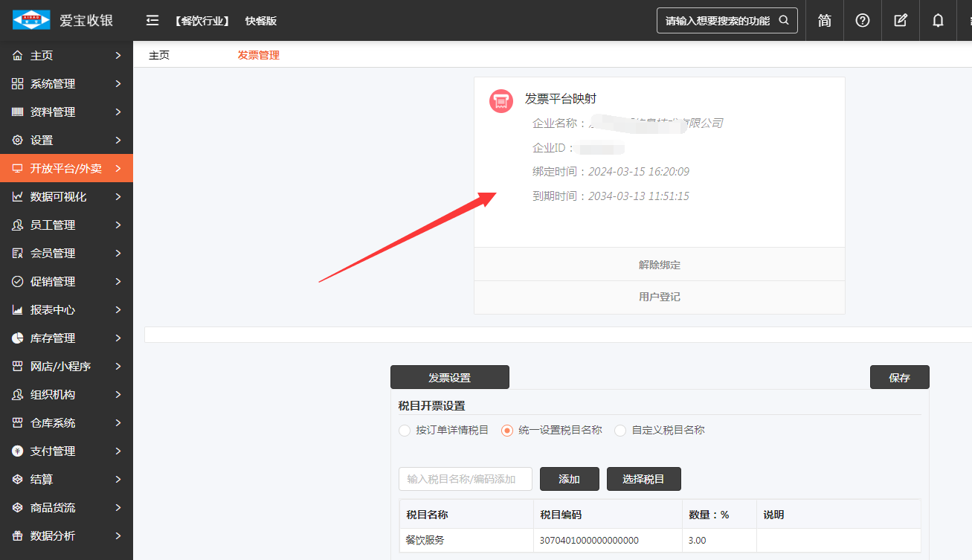This screenshot has width=972, height=560.
Task: Click the search magnifier icon
Action: click(x=783, y=20)
